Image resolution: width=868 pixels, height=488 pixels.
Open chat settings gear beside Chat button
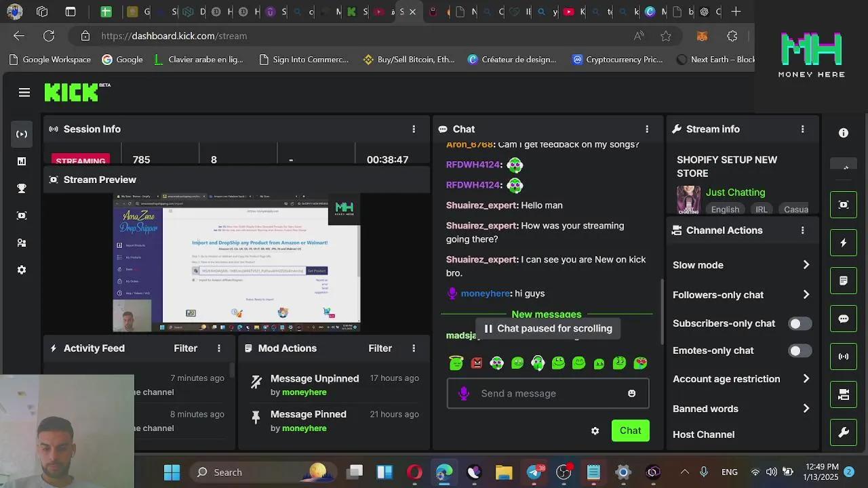pyautogui.click(x=595, y=431)
